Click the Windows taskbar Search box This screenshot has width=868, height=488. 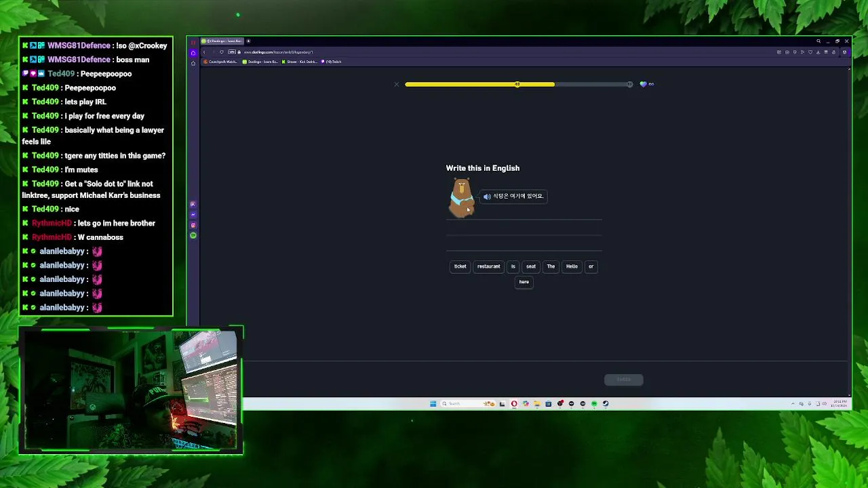coord(468,403)
